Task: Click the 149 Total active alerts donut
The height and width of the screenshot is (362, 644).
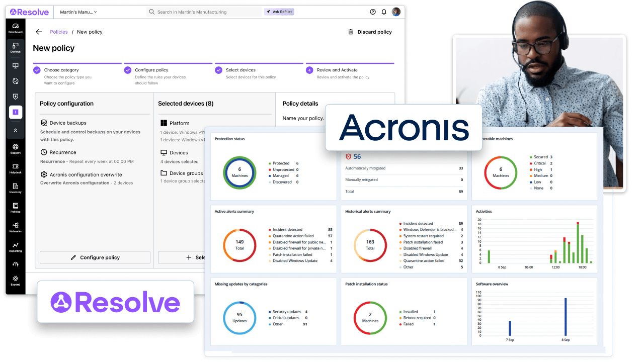Action: pyautogui.click(x=239, y=245)
